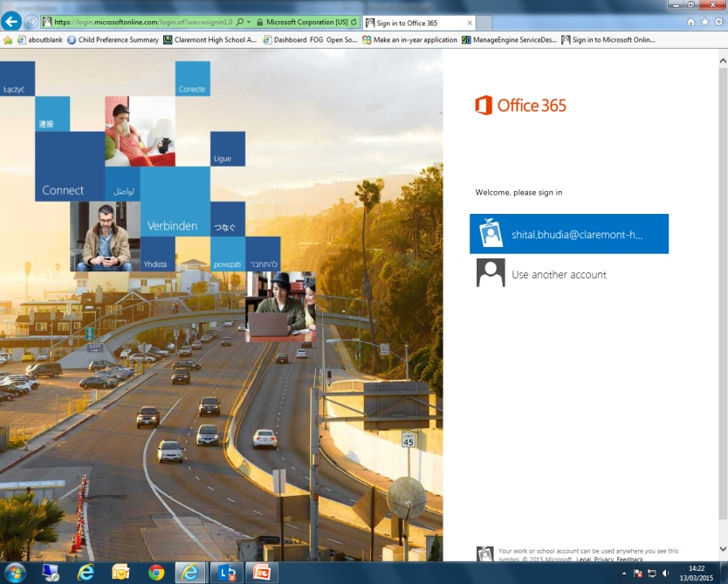Click the down arrow on page scrollbar
This screenshot has height=584, width=728.
(723, 549)
